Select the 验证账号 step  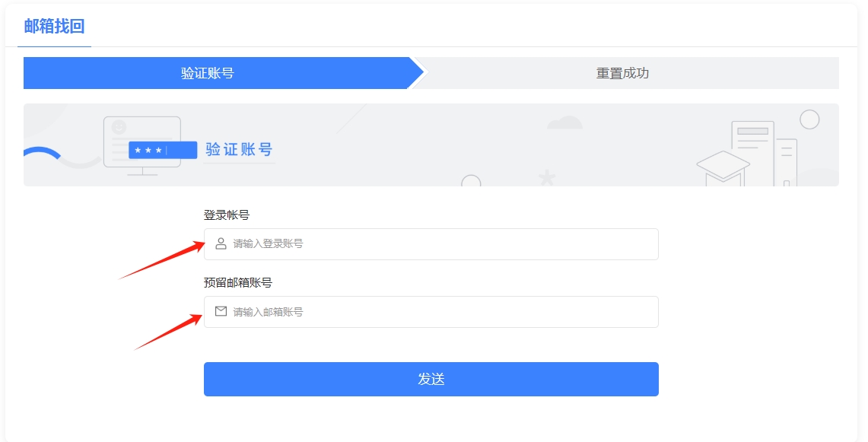pos(207,73)
